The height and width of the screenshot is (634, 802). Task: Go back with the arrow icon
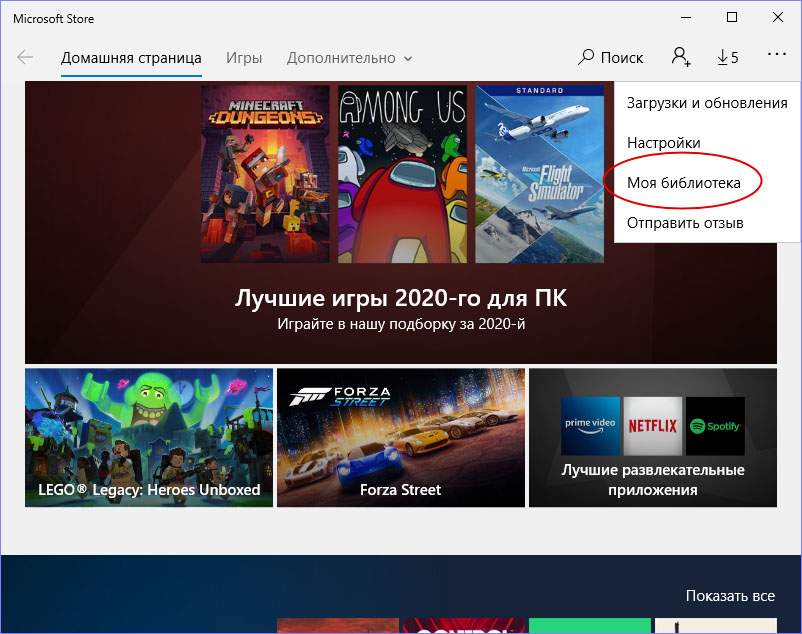tap(25, 57)
